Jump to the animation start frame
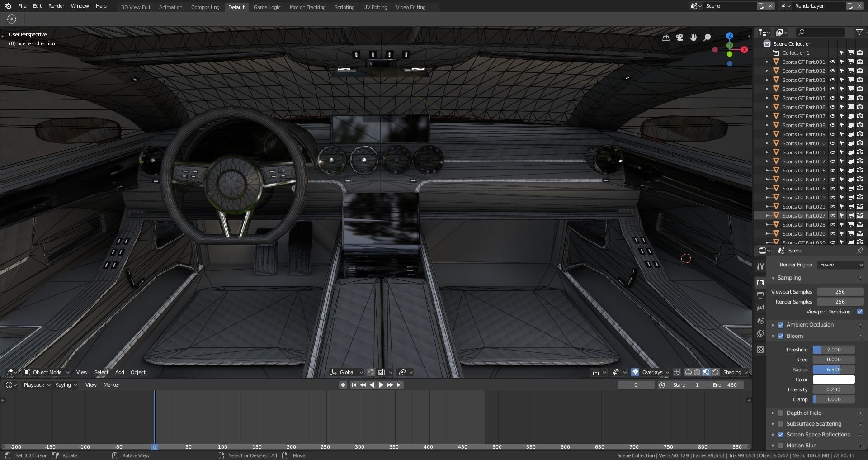Screen dimensions: 868x460 [x=354, y=385]
